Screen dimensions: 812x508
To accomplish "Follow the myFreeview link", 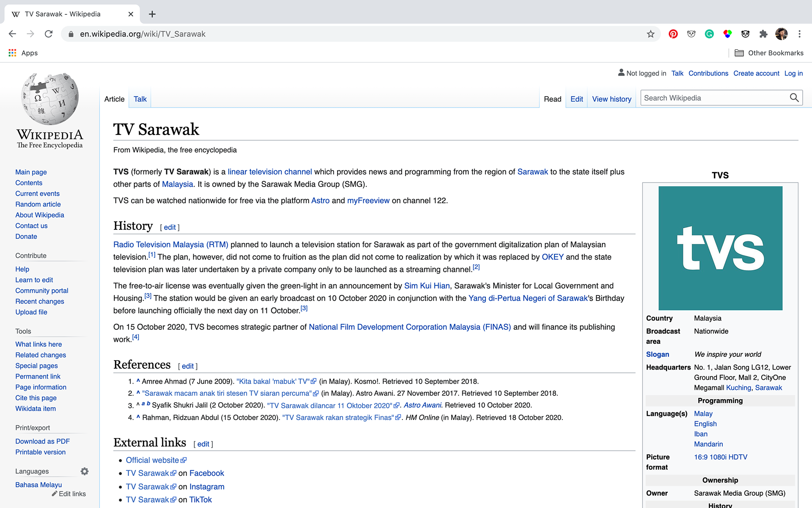I will click(x=368, y=201).
